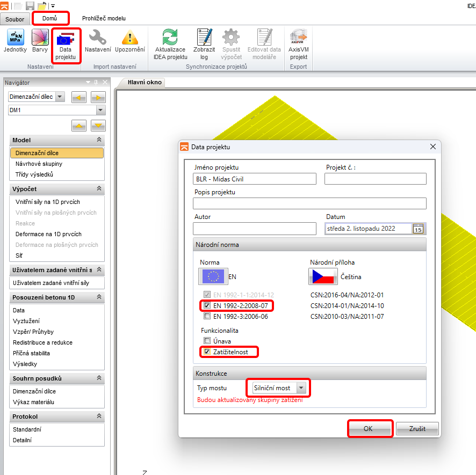Click the Upozornění warning icon
The height and width of the screenshot is (475, 476).
(129, 43)
